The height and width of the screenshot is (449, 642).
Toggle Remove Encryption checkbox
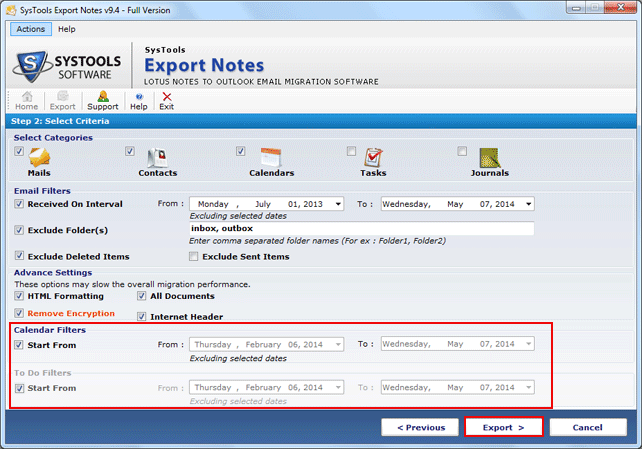[19, 313]
